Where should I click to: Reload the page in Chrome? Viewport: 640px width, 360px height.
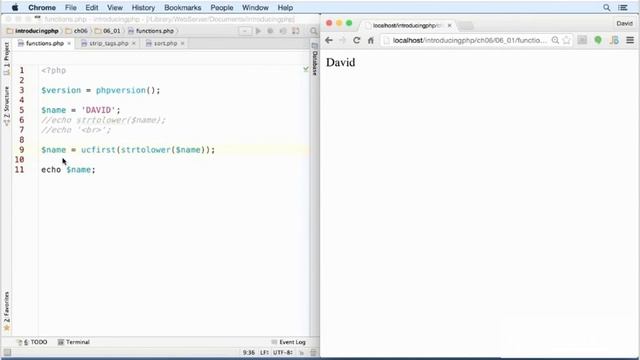pyautogui.click(x=356, y=40)
